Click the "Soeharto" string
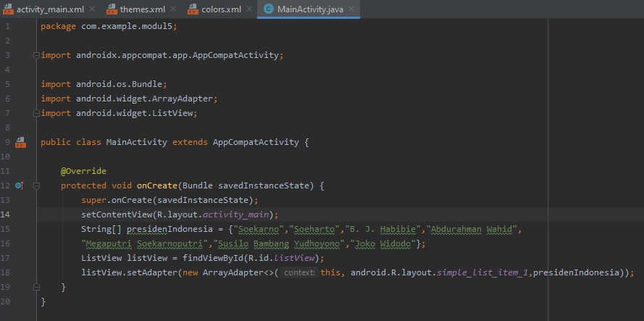The height and width of the screenshot is (321, 644). (315, 229)
